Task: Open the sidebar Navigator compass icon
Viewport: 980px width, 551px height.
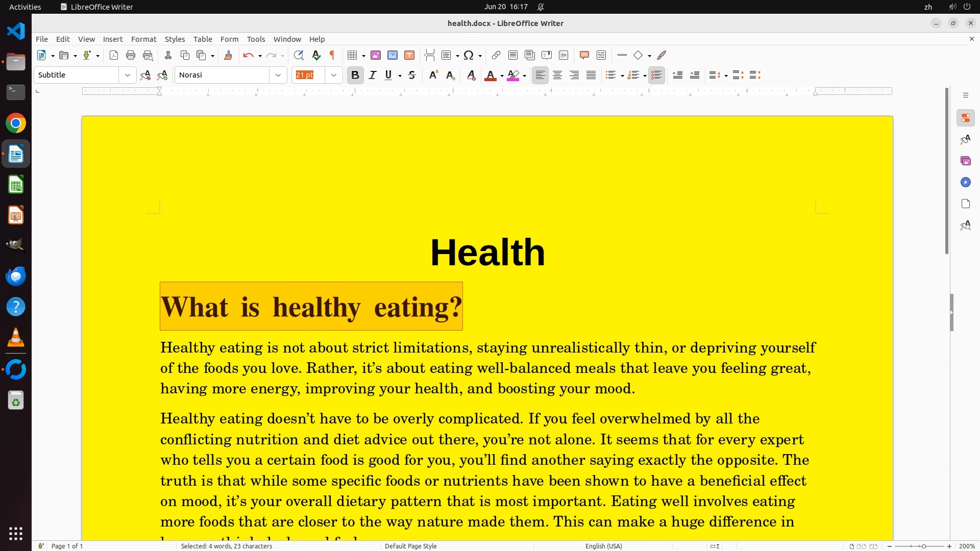Action: [965, 182]
